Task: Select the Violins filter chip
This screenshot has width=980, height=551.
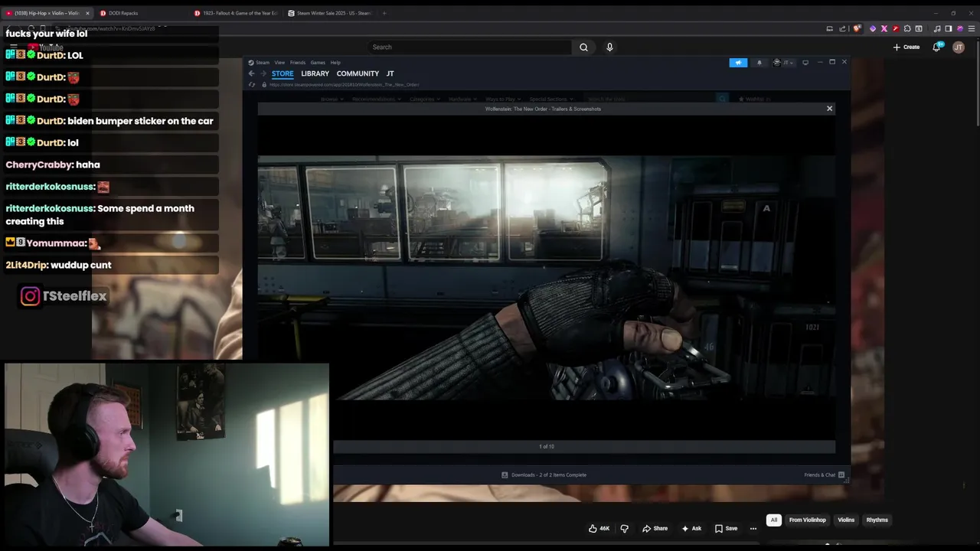Action: [846, 520]
